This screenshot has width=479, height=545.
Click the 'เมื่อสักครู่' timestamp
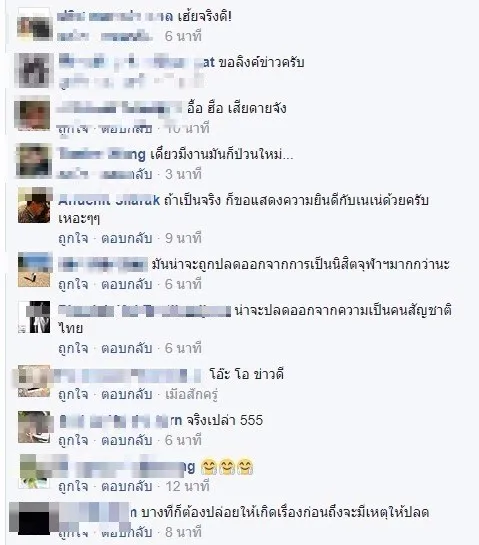click(x=192, y=394)
